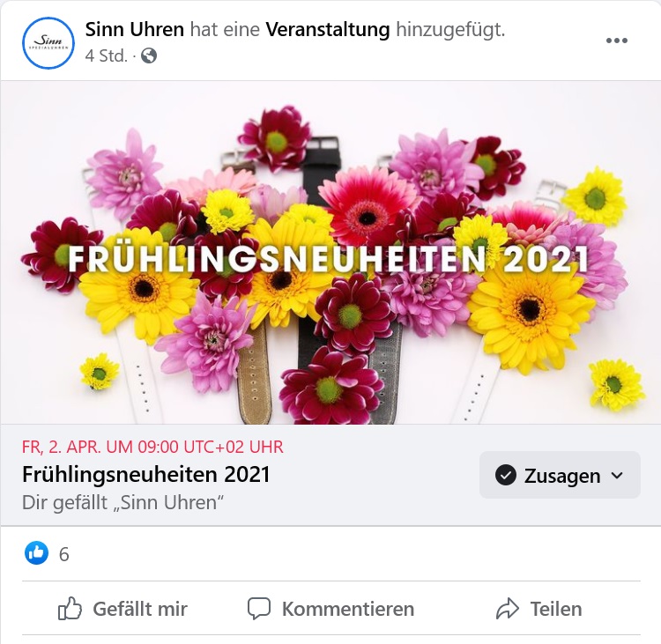Click the Zusagen text to respond
661x644 pixels.
[562, 476]
